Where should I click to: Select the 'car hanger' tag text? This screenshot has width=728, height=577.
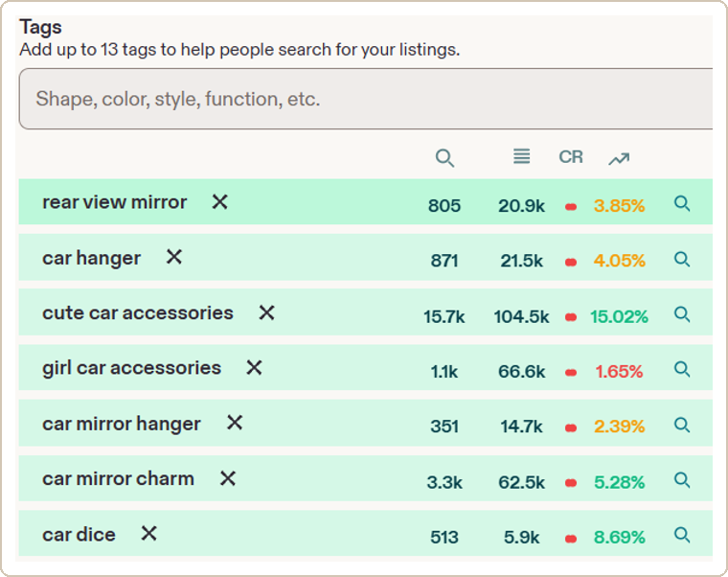tap(91, 258)
